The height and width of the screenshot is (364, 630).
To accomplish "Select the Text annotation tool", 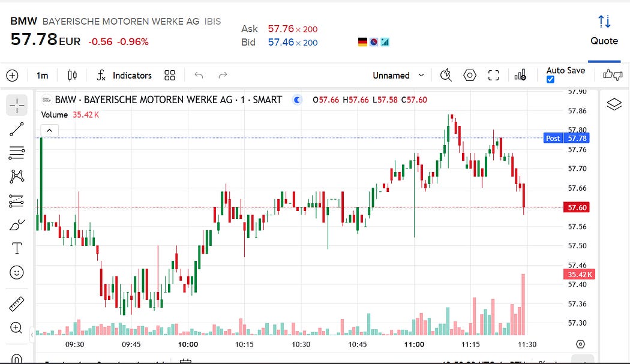I will 17,248.
